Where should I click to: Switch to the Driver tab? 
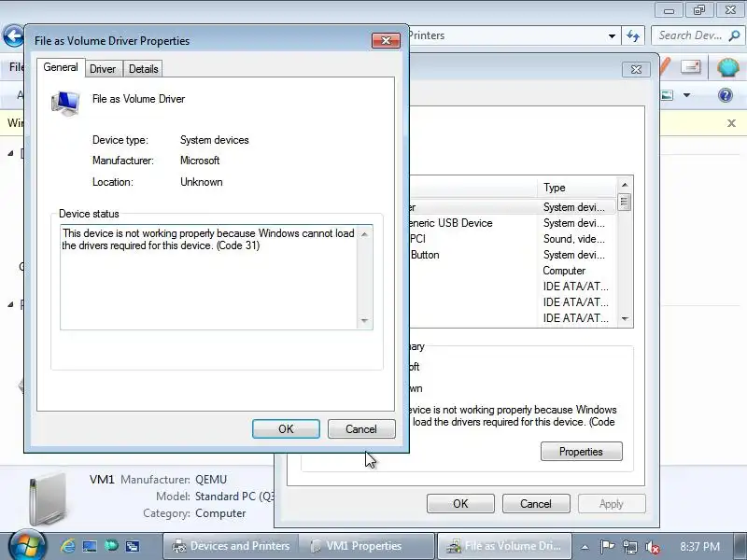pyautogui.click(x=103, y=69)
